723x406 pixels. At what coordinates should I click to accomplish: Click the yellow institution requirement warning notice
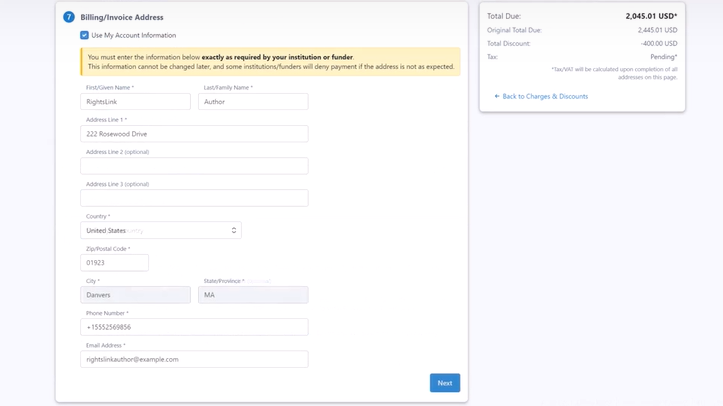pyautogui.click(x=270, y=62)
